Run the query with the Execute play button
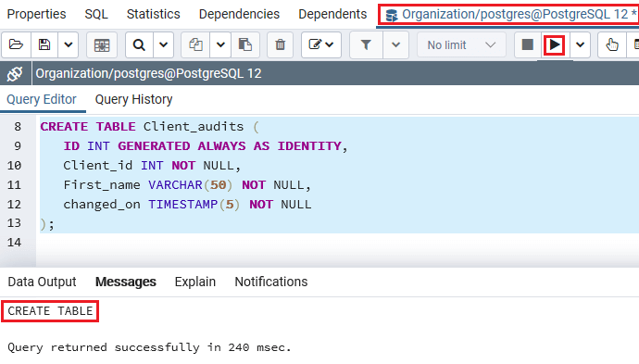 tap(554, 44)
